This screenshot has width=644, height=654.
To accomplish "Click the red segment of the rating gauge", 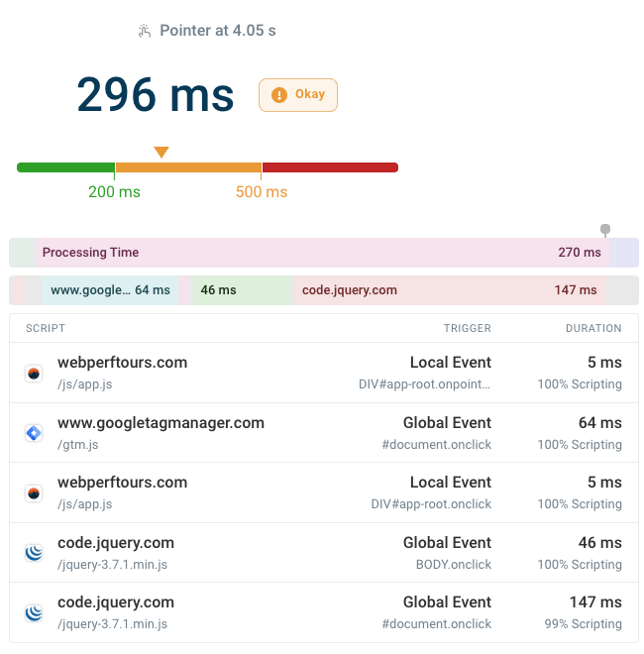I will 329,167.
